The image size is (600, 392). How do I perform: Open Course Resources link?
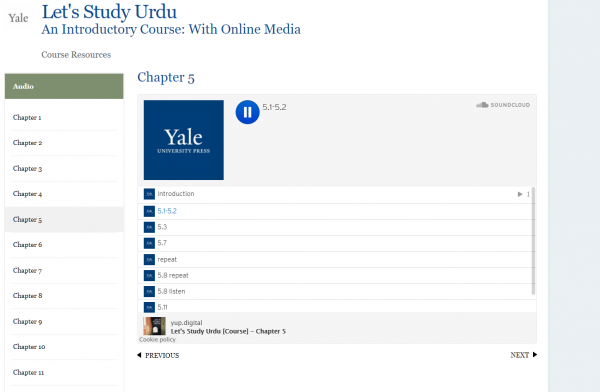76,55
